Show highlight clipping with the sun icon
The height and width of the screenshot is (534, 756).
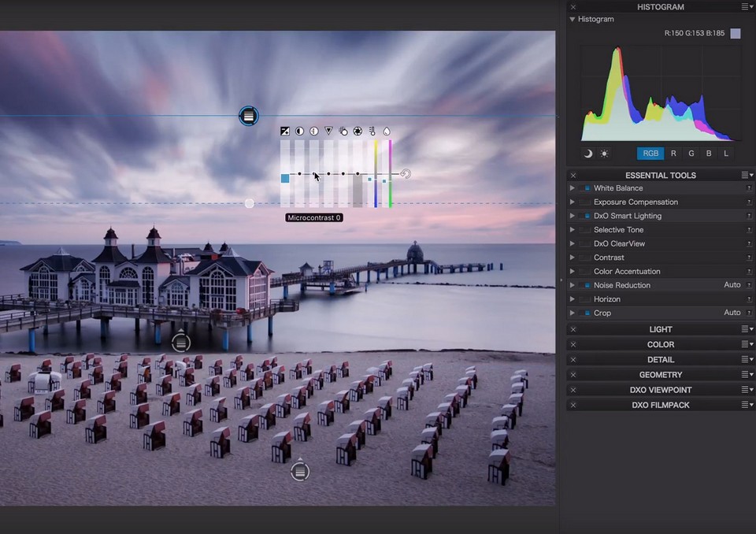click(604, 154)
